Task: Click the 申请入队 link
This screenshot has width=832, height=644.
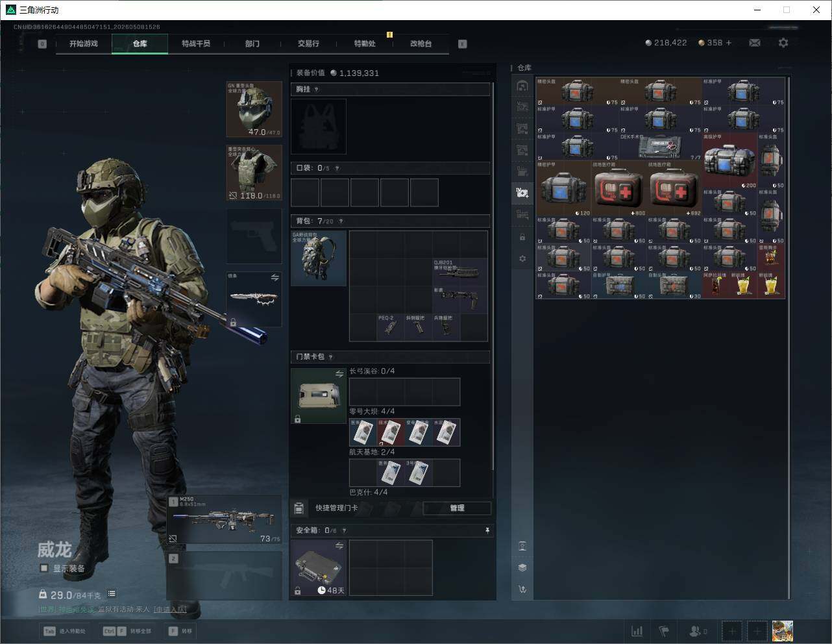Action: (170, 610)
